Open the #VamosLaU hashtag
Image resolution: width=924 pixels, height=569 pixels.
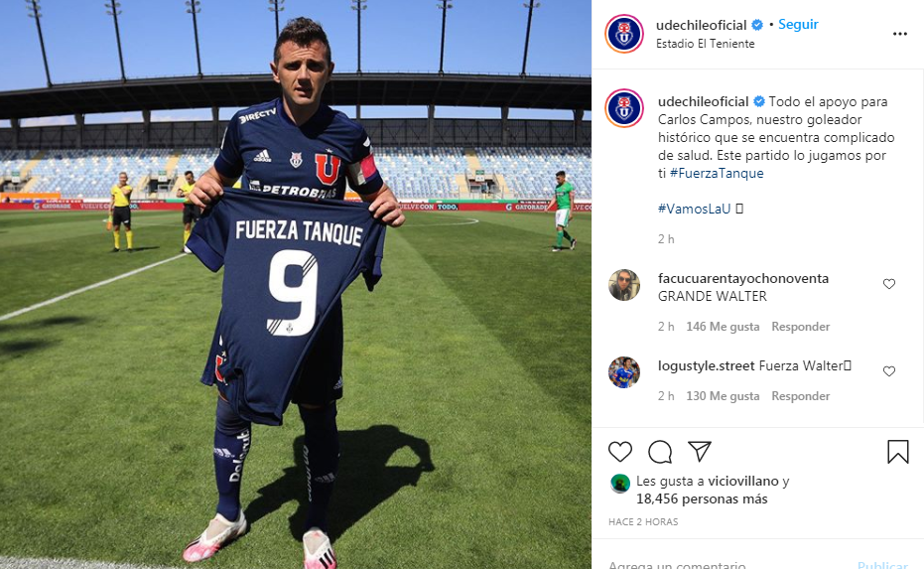click(x=694, y=209)
